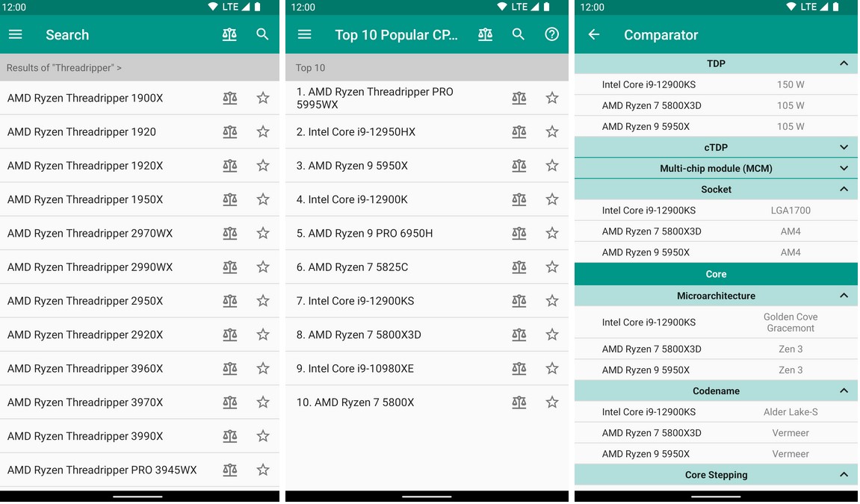
Task: Open AMD Ryzen Threadripper 2990WX details
Action: pos(90,267)
